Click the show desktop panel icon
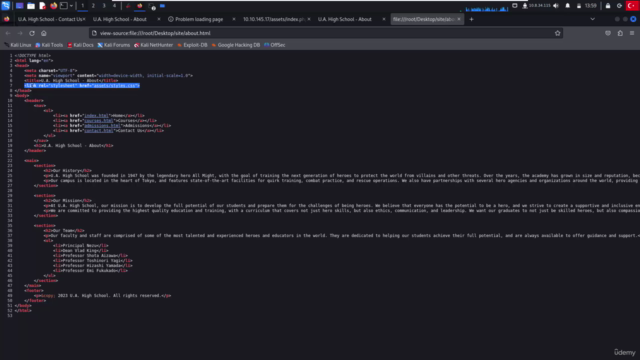 [x=19, y=6]
